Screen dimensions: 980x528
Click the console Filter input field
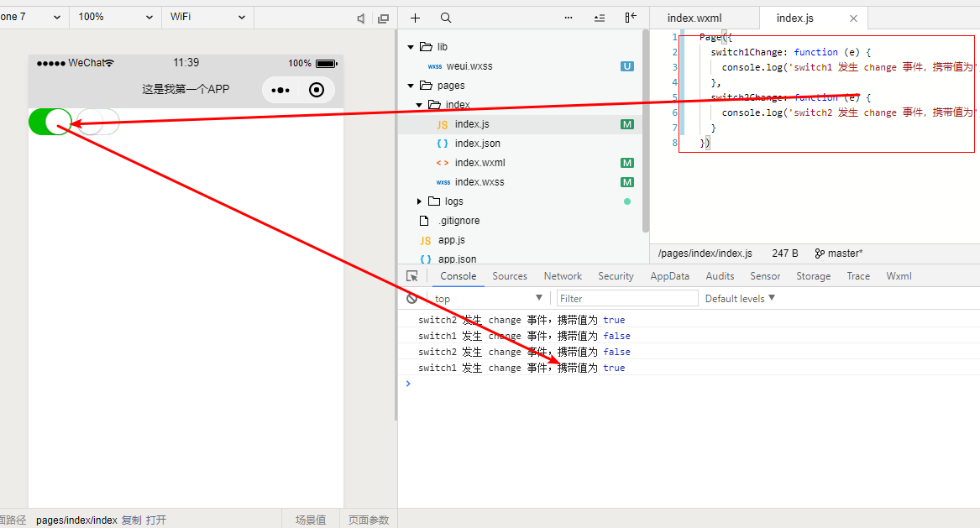click(x=627, y=299)
